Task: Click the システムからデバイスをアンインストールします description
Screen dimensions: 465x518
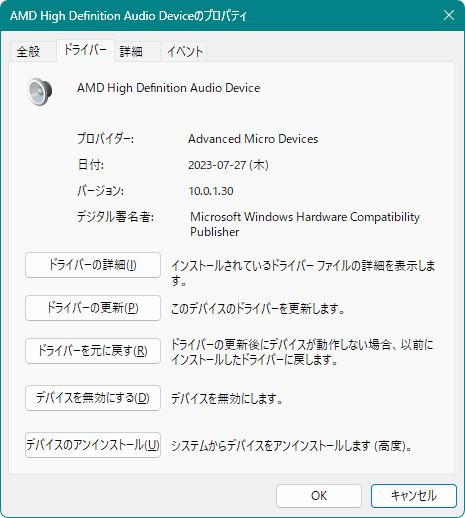Action: [x=292, y=446]
